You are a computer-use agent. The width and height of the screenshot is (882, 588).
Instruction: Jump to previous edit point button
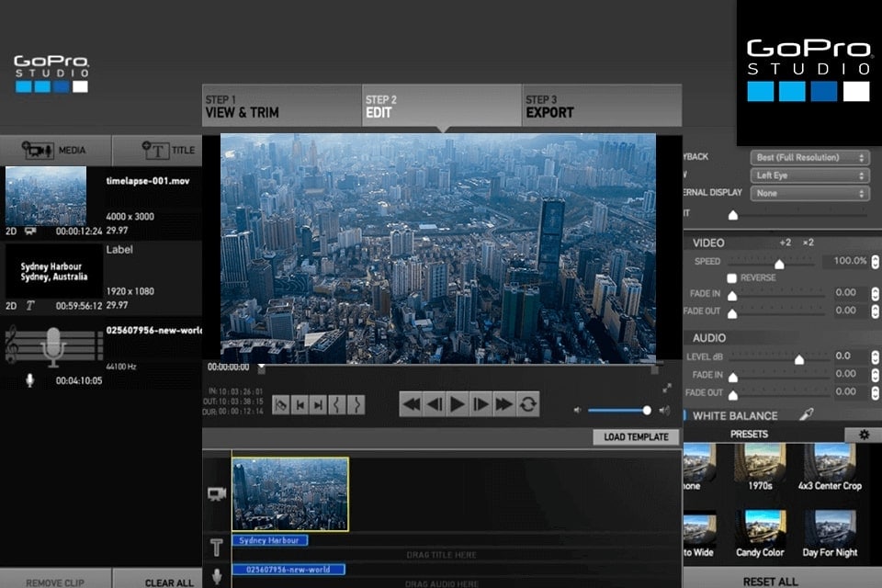(x=300, y=404)
